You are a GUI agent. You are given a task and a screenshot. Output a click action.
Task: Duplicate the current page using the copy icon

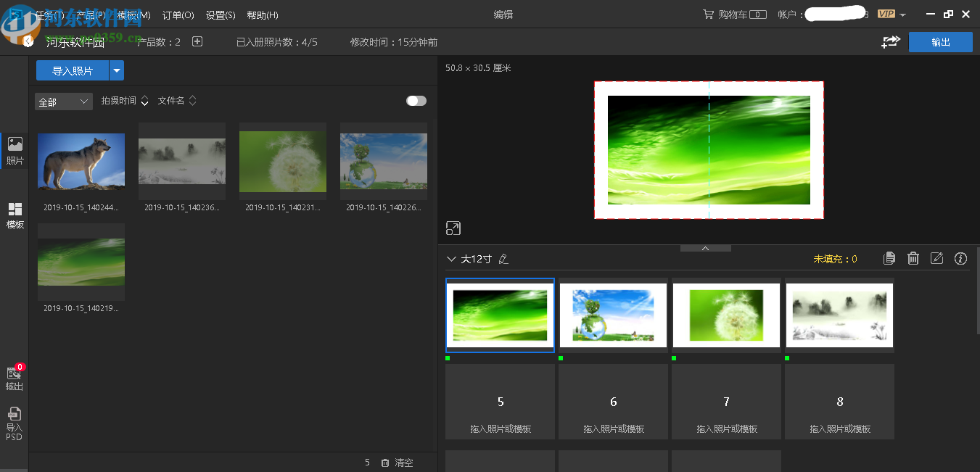889,258
